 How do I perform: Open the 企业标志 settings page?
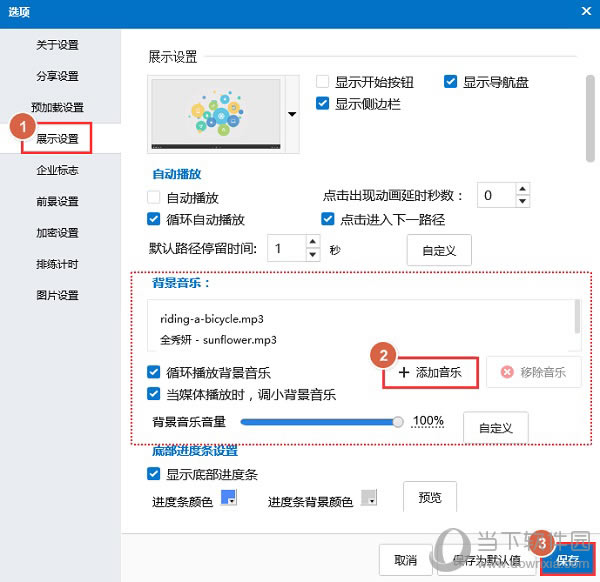(x=57, y=170)
